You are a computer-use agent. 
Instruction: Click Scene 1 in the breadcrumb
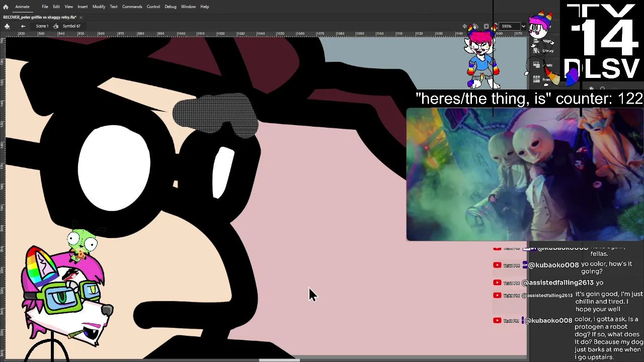click(42, 26)
